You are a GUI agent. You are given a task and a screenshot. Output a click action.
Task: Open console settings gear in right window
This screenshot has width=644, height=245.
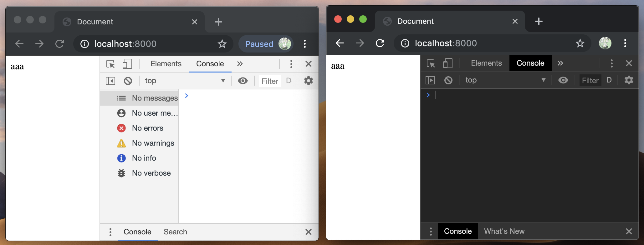629,80
